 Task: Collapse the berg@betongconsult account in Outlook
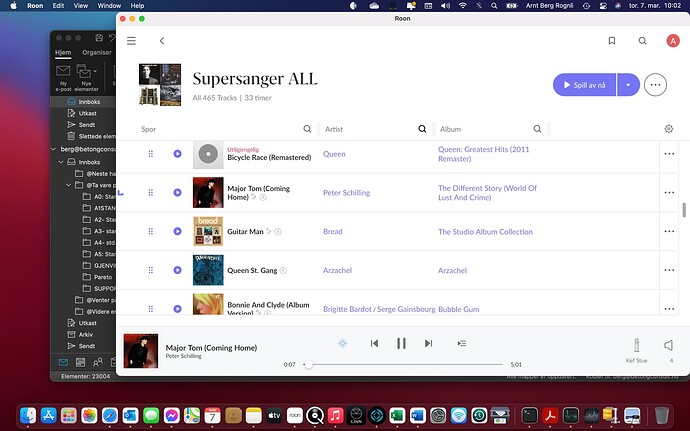coord(53,149)
